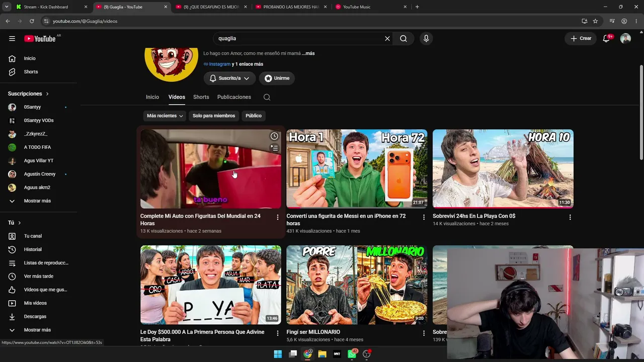
Task: Open options for 'Complete Mi Auto con Figuritas' video
Action: (x=278, y=217)
